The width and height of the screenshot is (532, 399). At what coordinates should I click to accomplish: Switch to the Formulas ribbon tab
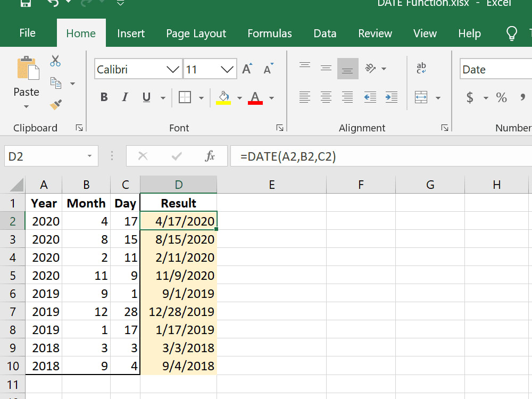pos(270,33)
